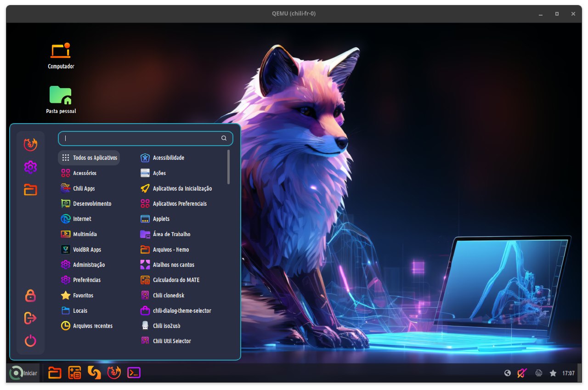Launch the file manager from the taskbar
588x390 pixels.
coord(55,373)
